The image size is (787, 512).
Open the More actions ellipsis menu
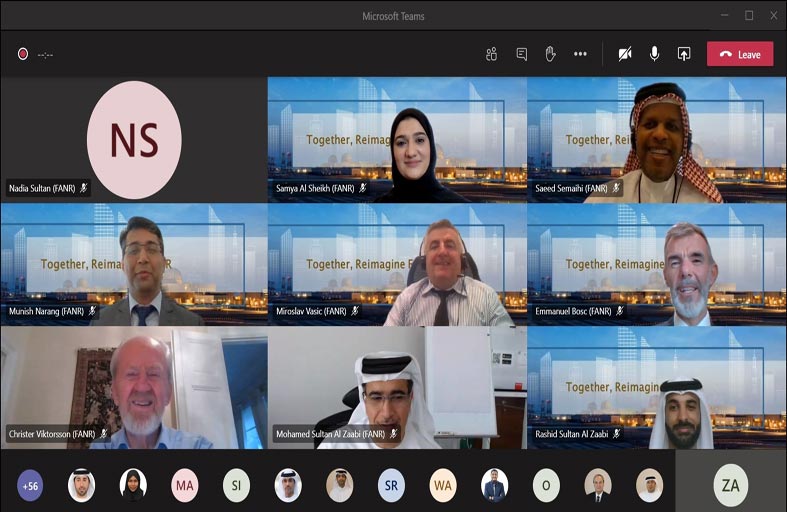pyautogui.click(x=580, y=54)
